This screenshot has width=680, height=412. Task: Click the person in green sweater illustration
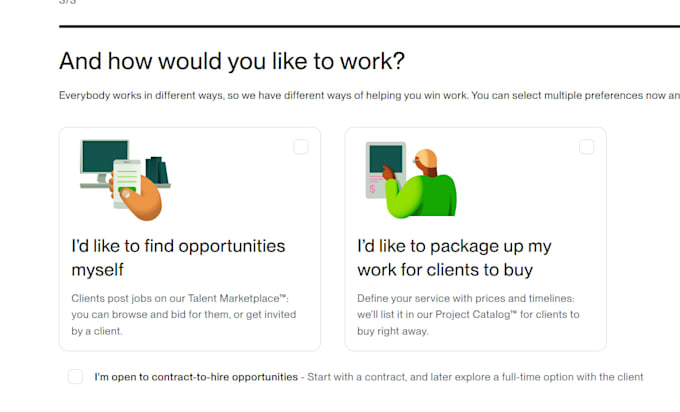pyautogui.click(x=421, y=184)
